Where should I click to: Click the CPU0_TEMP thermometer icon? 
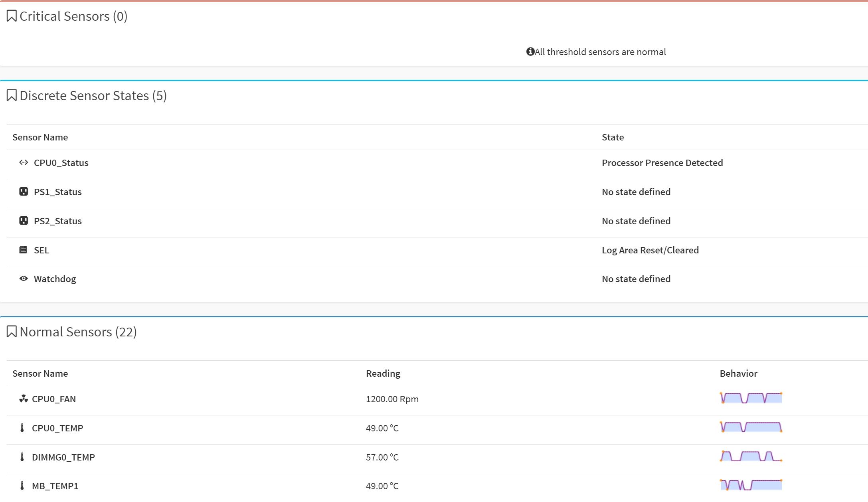[x=22, y=428]
